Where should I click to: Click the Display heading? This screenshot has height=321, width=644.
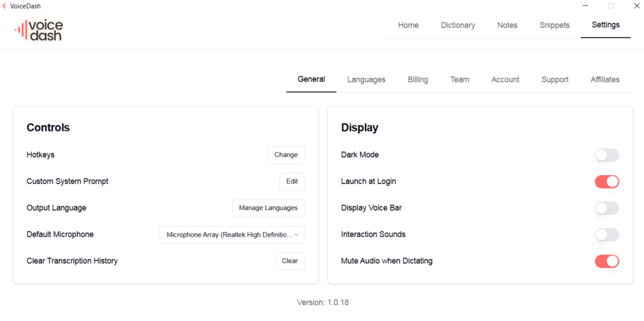[360, 128]
